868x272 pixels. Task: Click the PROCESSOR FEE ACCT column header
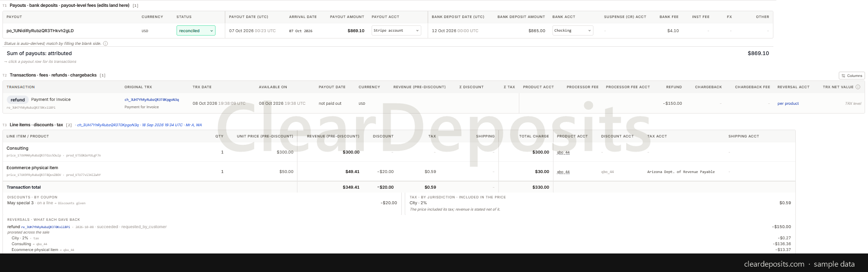pyautogui.click(x=628, y=87)
